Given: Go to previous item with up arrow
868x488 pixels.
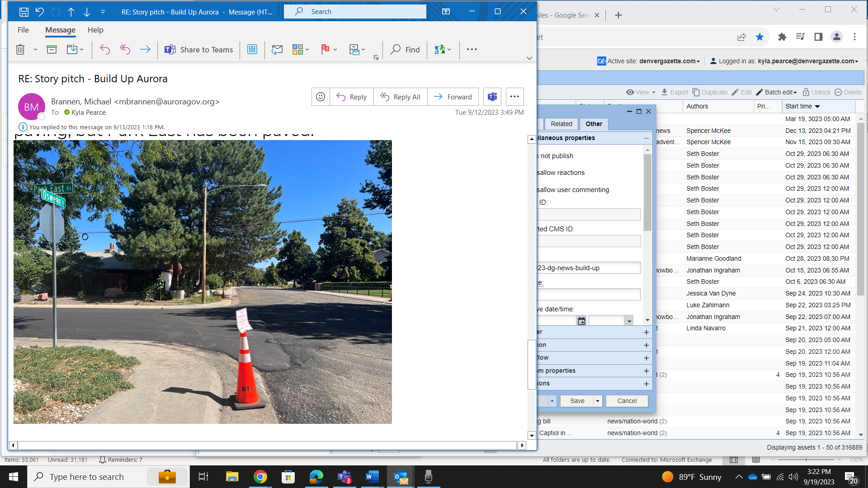Looking at the screenshot, I should tap(71, 12).
